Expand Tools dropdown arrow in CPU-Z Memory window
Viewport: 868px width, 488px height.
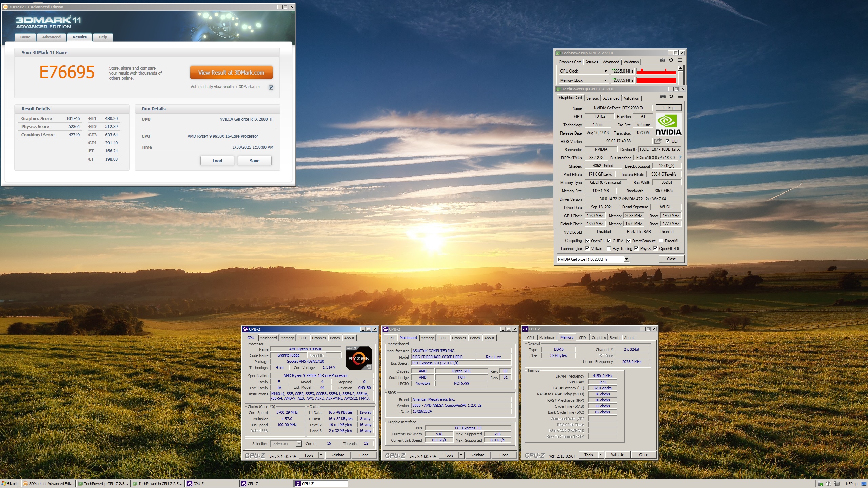(x=601, y=455)
